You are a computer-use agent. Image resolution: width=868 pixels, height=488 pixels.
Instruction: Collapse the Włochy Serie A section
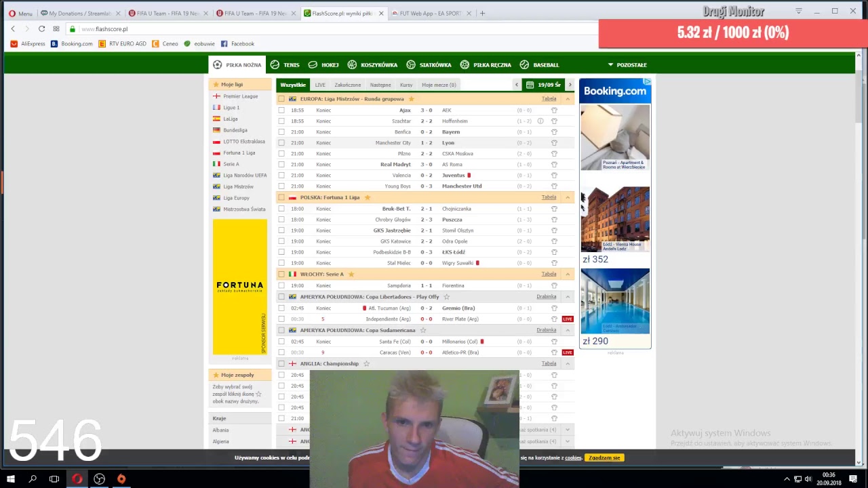tap(568, 274)
